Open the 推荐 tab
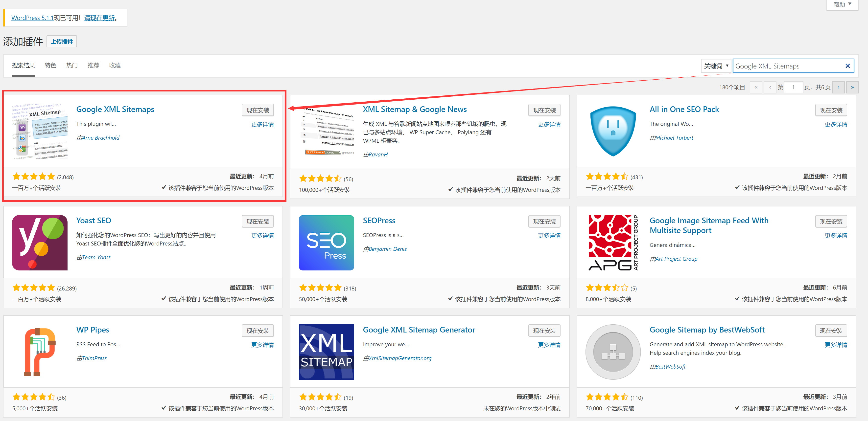The width and height of the screenshot is (868, 421). click(93, 65)
